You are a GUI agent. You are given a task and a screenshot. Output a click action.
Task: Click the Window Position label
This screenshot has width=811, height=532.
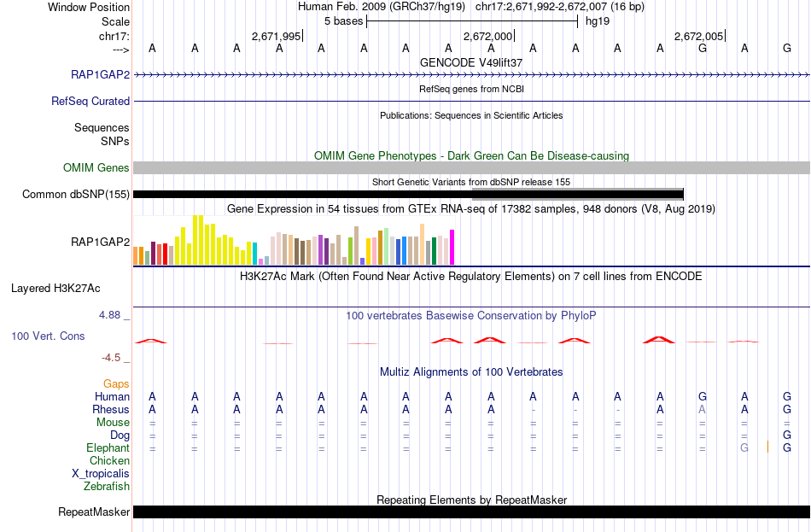point(89,7)
